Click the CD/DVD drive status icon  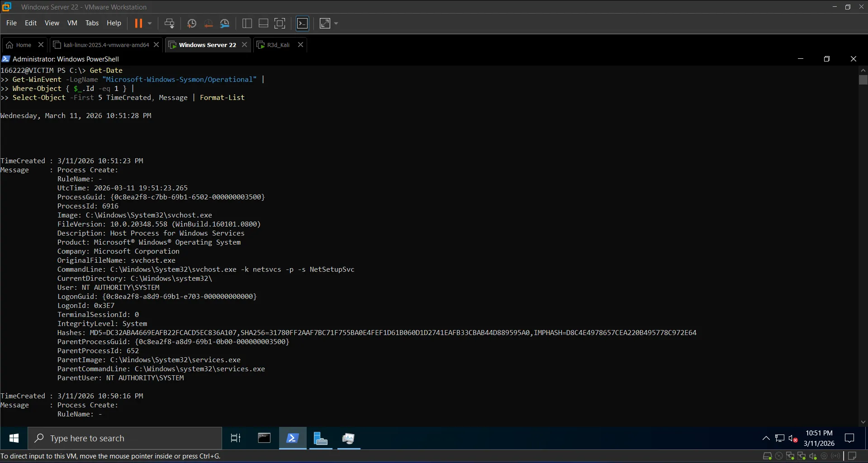pyautogui.click(x=779, y=456)
